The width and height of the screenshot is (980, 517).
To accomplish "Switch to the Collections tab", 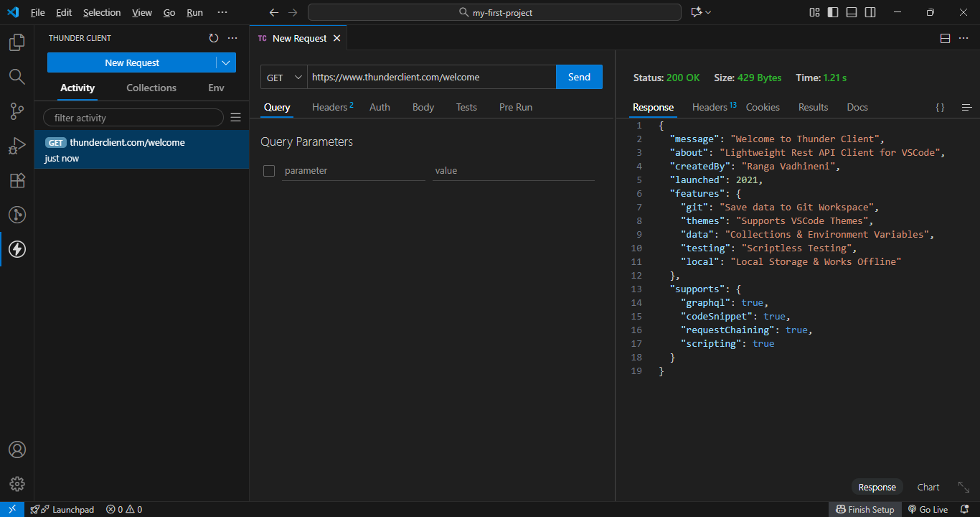I will 151,88.
